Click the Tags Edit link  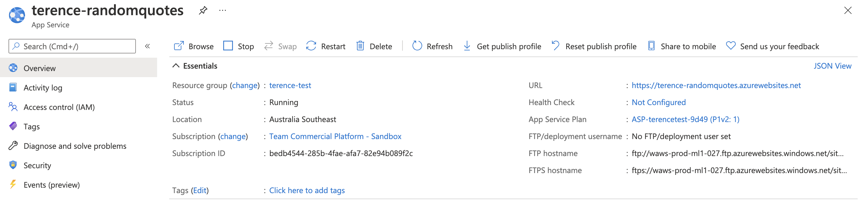point(200,191)
